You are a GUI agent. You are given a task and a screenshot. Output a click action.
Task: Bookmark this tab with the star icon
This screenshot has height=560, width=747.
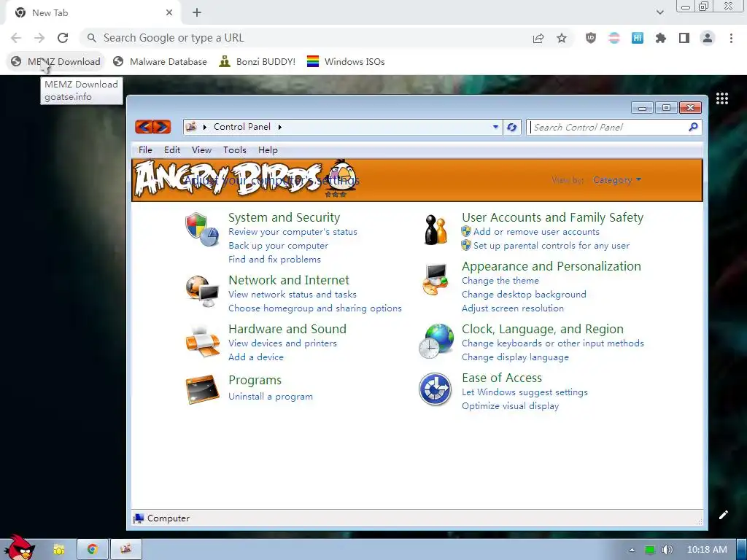click(562, 38)
